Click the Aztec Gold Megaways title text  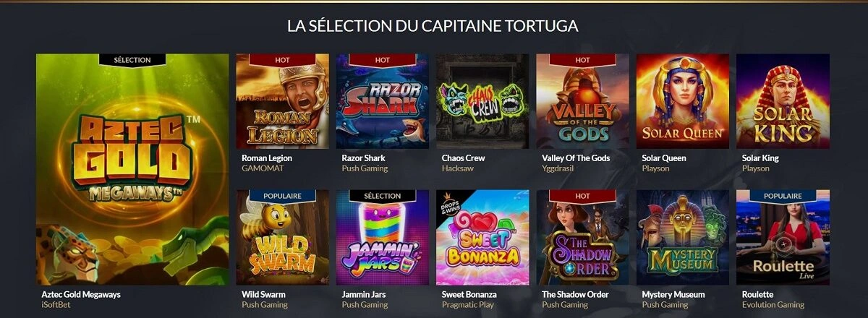click(x=81, y=295)
